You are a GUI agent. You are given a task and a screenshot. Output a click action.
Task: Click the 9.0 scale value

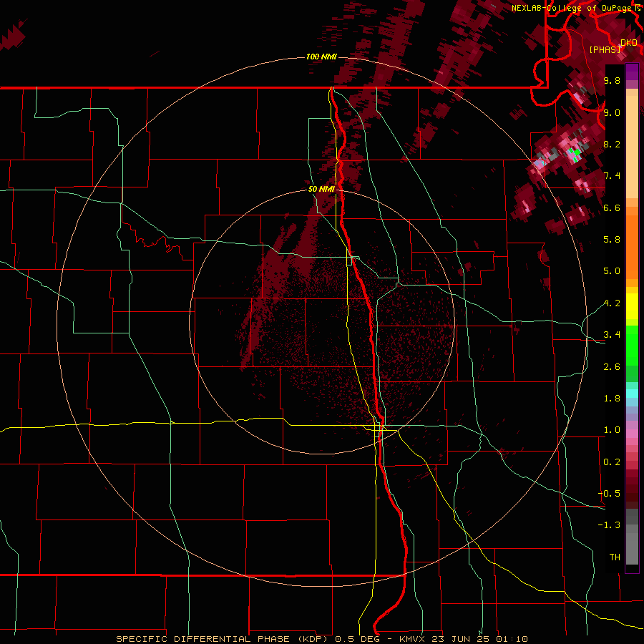612,112
